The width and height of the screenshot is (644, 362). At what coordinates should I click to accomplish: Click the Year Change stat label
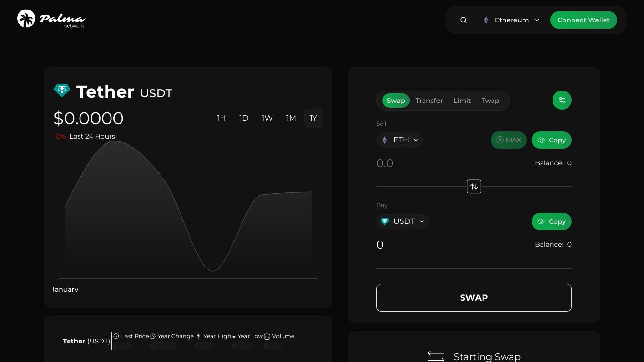[176, 336]
